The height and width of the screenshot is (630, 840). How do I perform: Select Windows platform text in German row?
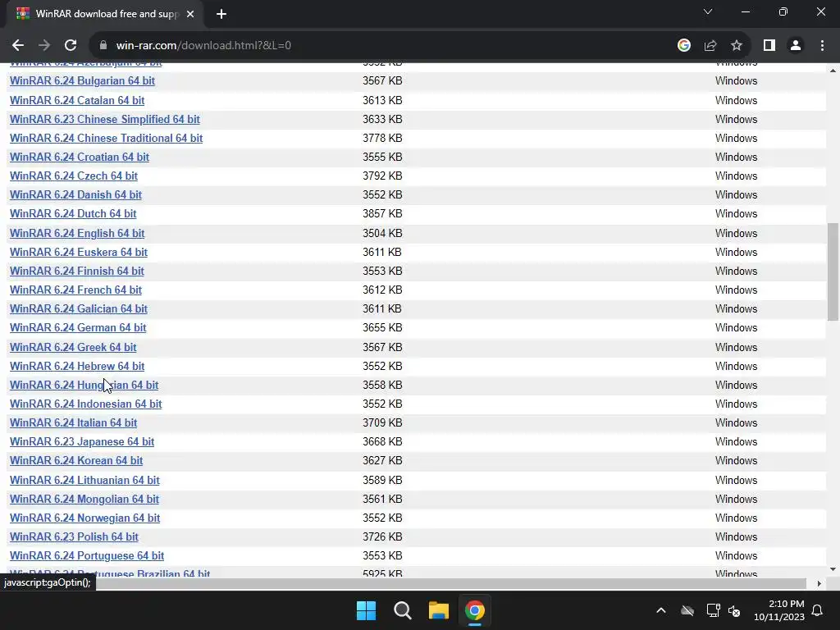736,328
